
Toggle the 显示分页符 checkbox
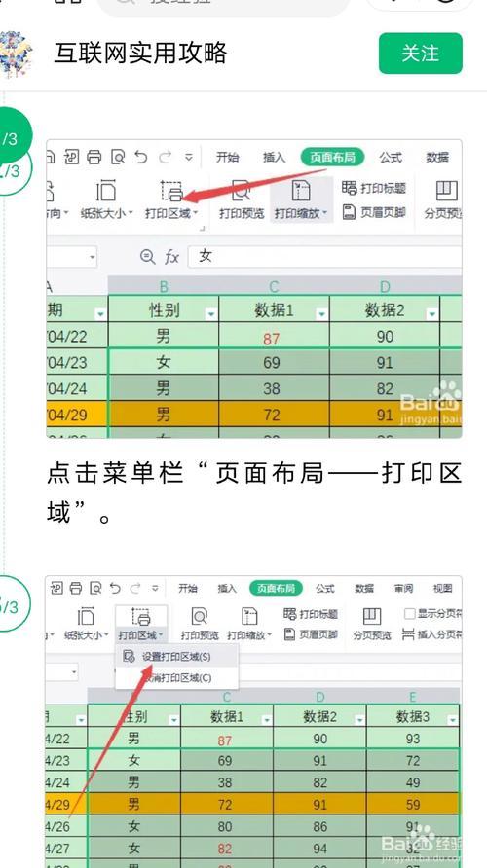pos(410,614)
